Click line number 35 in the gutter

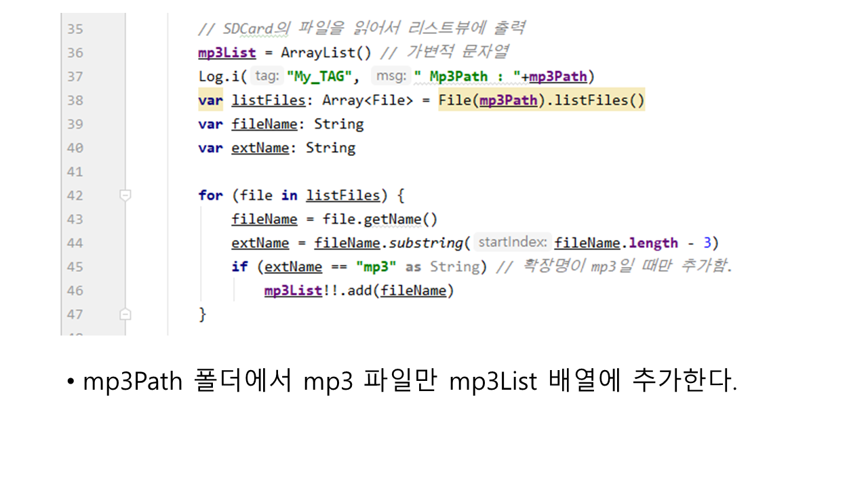pos(75,29)
